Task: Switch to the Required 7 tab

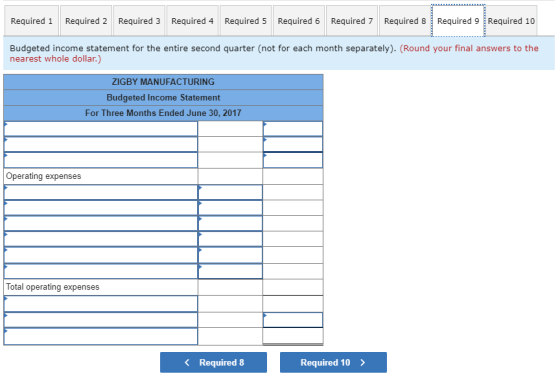Action: [352, 21]
